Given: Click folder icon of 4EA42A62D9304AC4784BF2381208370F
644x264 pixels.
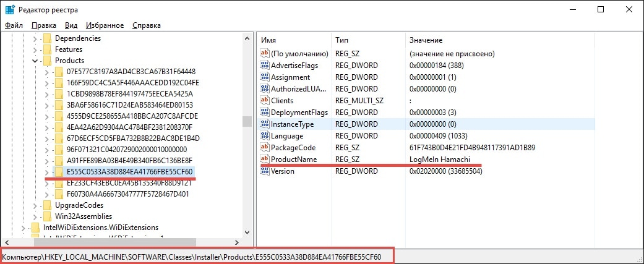Looking at the screenshot, I should coord(59,127).
